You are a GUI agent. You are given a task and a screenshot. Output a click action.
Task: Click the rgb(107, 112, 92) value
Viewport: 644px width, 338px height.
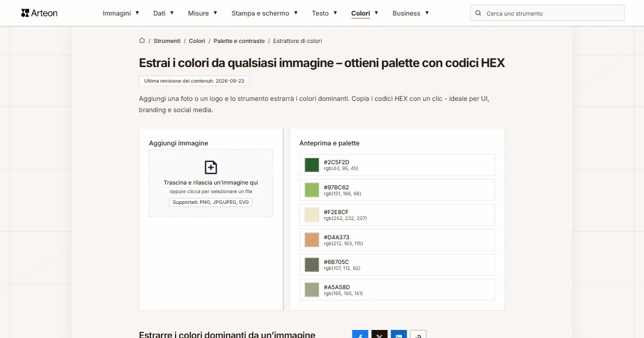tap(342, 268)
